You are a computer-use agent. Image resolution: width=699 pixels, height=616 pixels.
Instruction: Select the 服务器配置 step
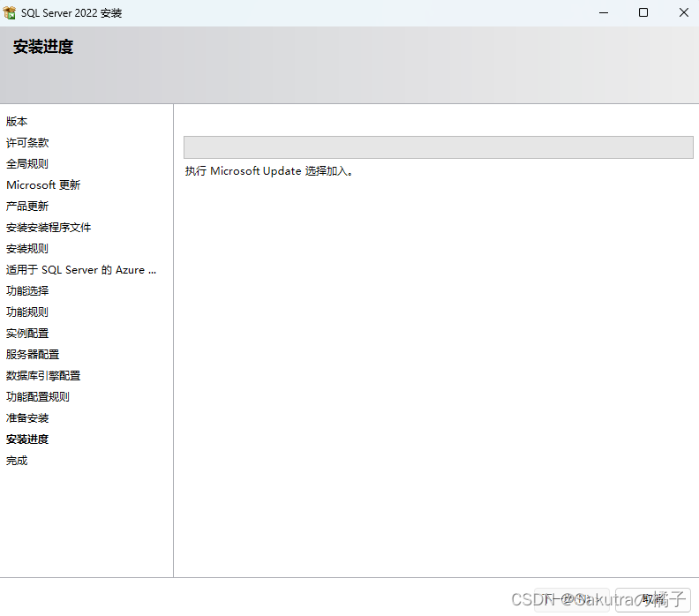(33, 355)
